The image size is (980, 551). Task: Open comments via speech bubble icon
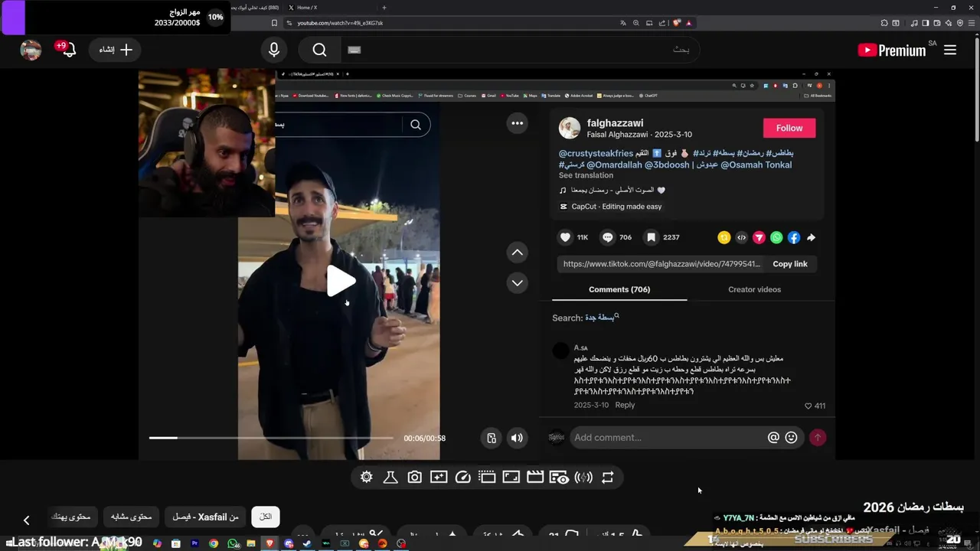pos(608,237)
